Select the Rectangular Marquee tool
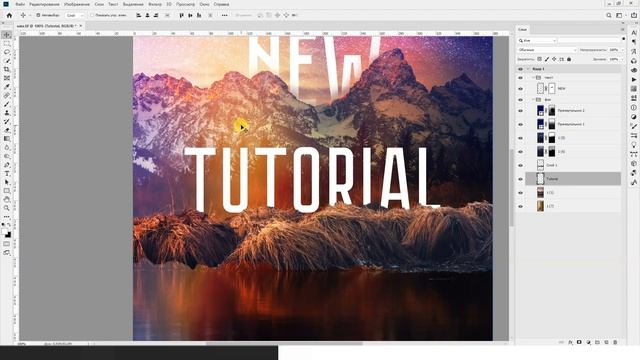This screenshot has width=640, height=360. pos(7,44)
